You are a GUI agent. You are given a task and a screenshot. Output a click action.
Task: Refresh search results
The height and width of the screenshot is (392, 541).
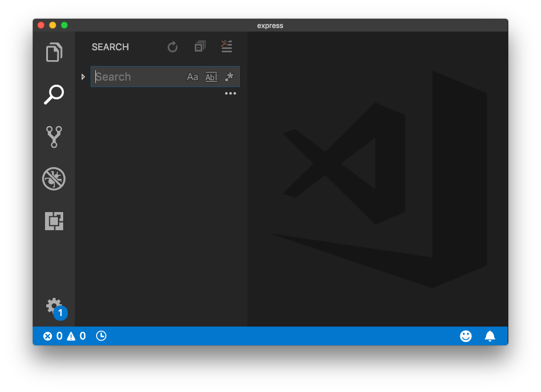point(173,47)
